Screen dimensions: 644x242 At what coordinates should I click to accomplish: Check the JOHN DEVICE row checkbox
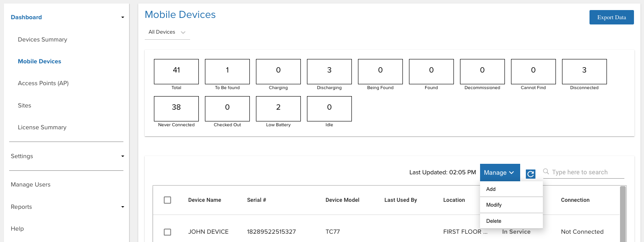pyautogui.click(x=167, y=232)
